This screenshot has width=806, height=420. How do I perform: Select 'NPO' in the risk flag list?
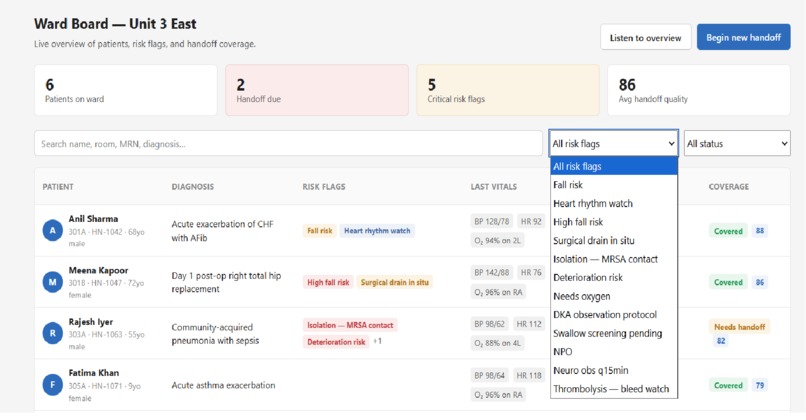[614, 351]
